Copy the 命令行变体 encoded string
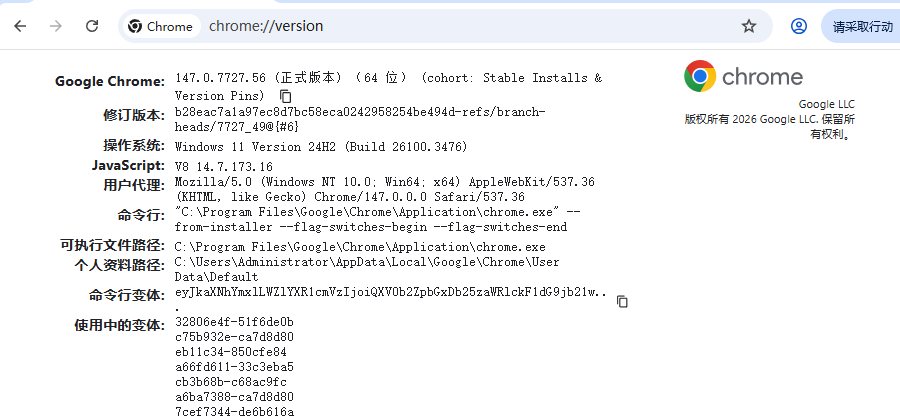 tap(622, 301)
